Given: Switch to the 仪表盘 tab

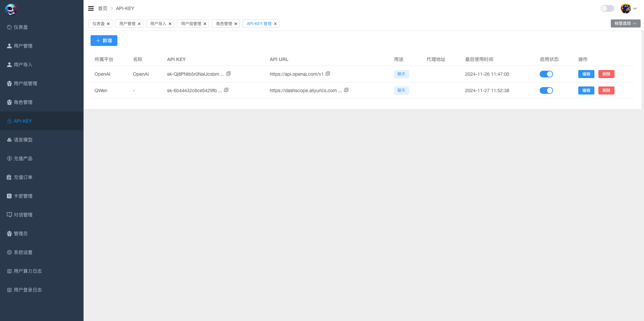Looking at the screenshot, I should [x=98, y=24].
